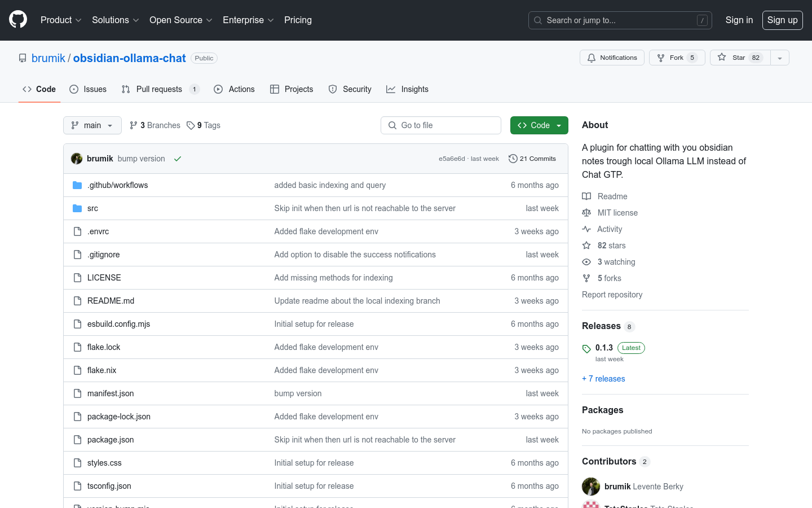
Task: Expand the Solutions menu
Action: 115,20
